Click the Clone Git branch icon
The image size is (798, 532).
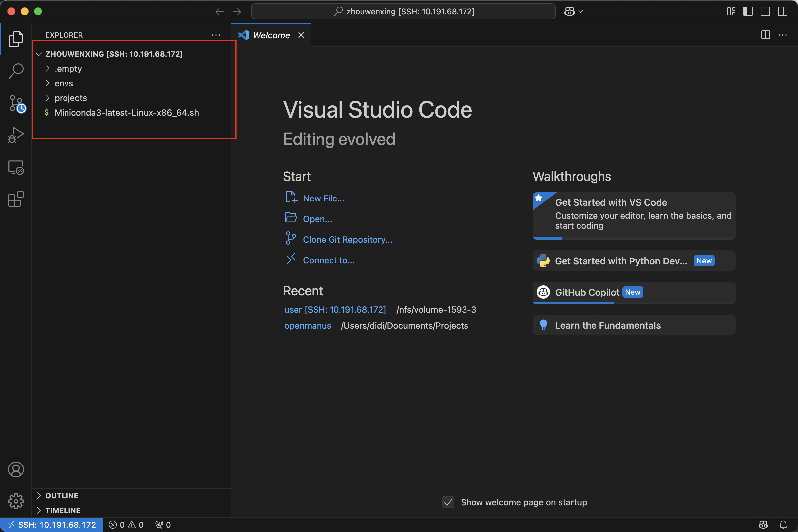[x=291, y=238]
